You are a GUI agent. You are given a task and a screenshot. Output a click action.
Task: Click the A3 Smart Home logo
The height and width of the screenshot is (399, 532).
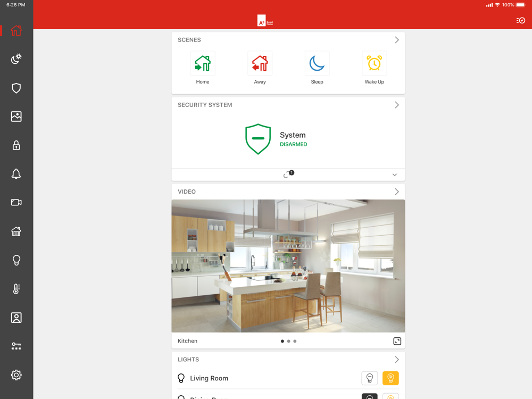[265, 21]
